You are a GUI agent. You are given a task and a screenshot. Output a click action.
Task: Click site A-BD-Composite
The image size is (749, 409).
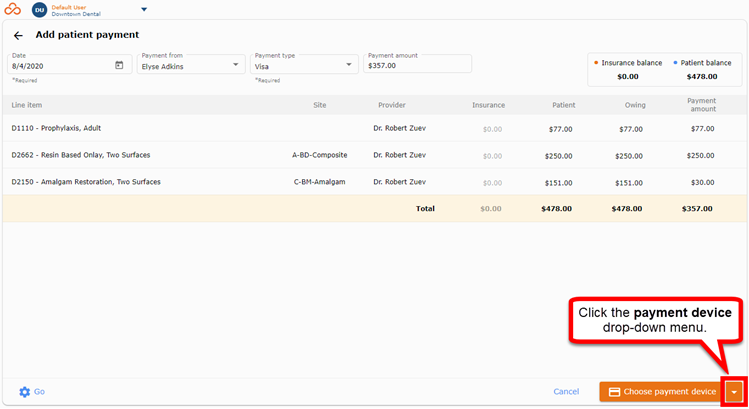tap(320, 155)
